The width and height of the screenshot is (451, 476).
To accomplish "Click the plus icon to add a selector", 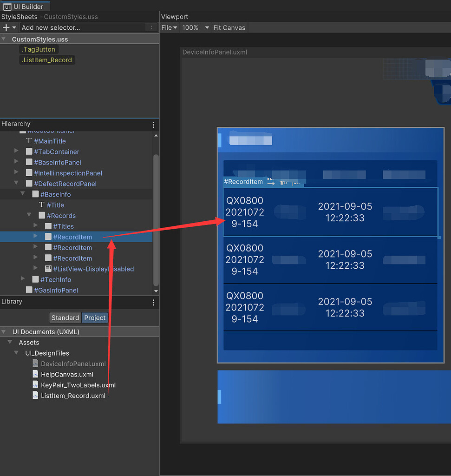I will click(6, 27).
